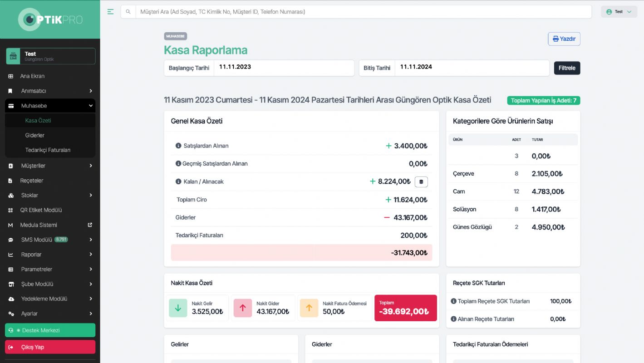This screenshot has height=363, width=644.
Task: Click the Muhasebe card icon
Action: pyautogui.click(x=11, y=106)
